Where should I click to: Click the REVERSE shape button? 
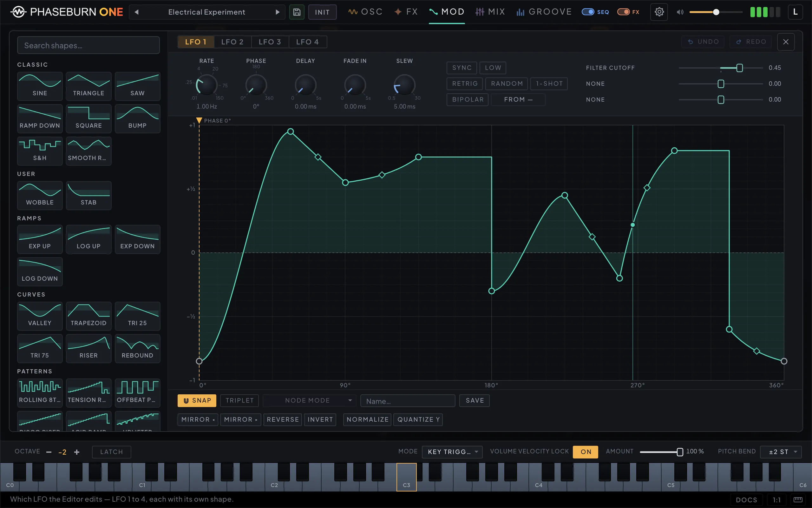tap(283, 420)
